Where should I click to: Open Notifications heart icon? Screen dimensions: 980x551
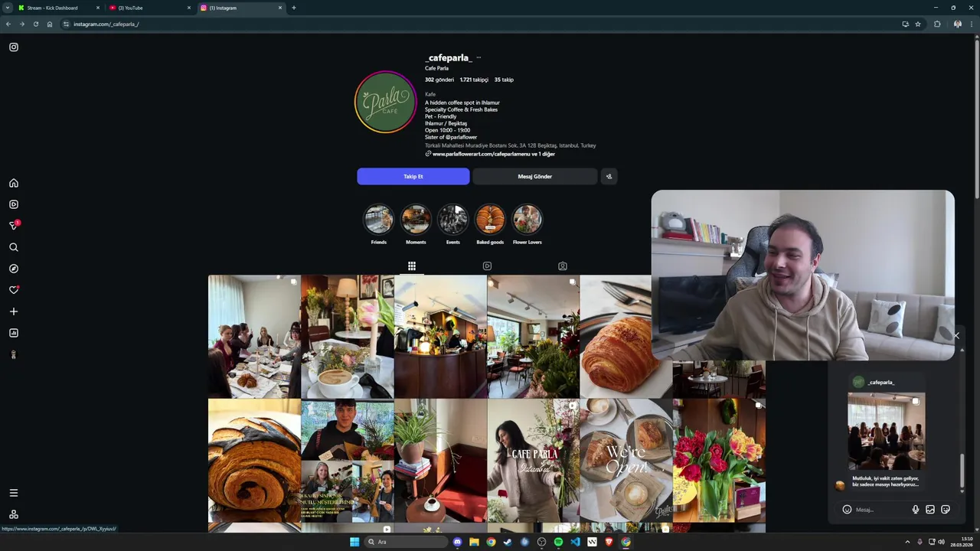[14, 290]
